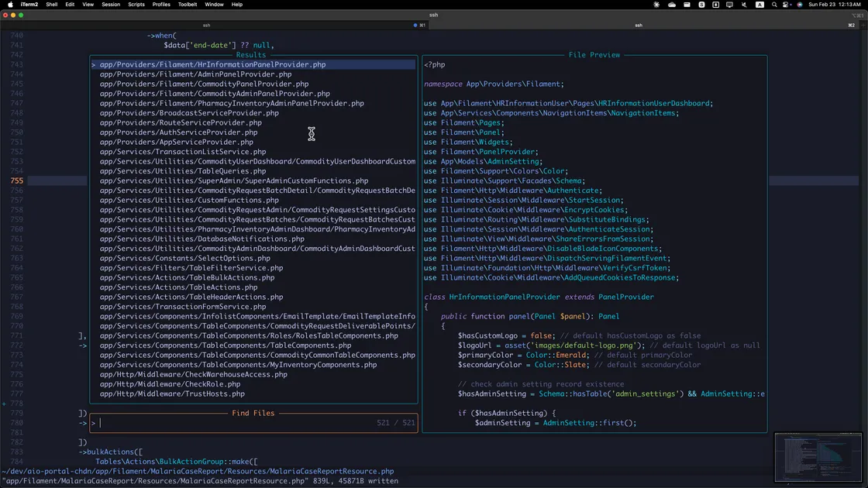Open the Edit menu
Screen dimensions: 868x488
(x=70, y=5)
